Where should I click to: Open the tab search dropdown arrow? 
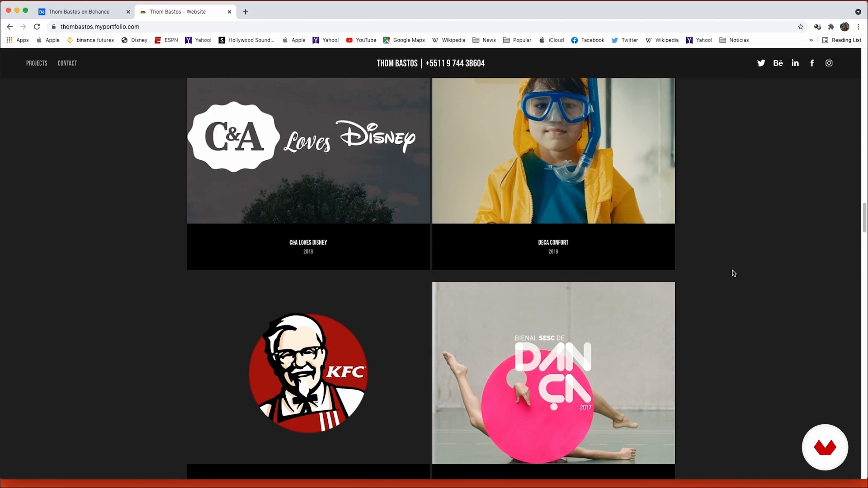point(858,12)
